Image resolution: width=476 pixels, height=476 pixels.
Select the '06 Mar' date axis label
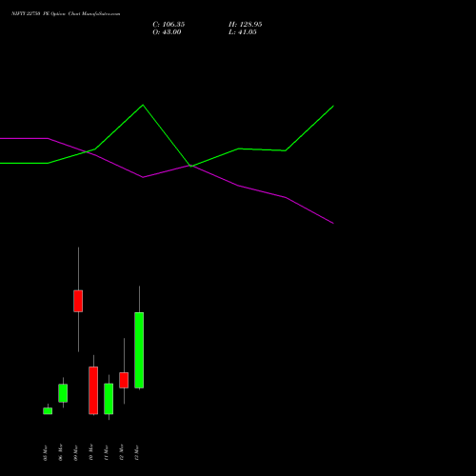pyautogui.click(x=60, y=452)
